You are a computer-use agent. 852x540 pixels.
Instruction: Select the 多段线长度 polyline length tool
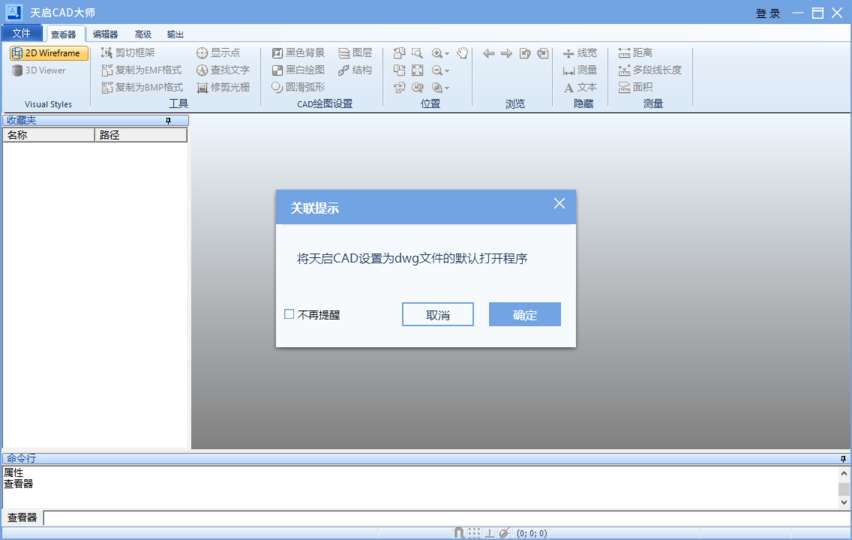point(649,70)
